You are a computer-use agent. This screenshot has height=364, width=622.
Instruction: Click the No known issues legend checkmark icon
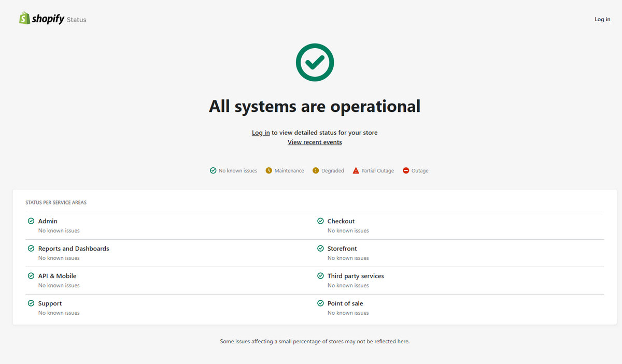[x=213, y=170]
